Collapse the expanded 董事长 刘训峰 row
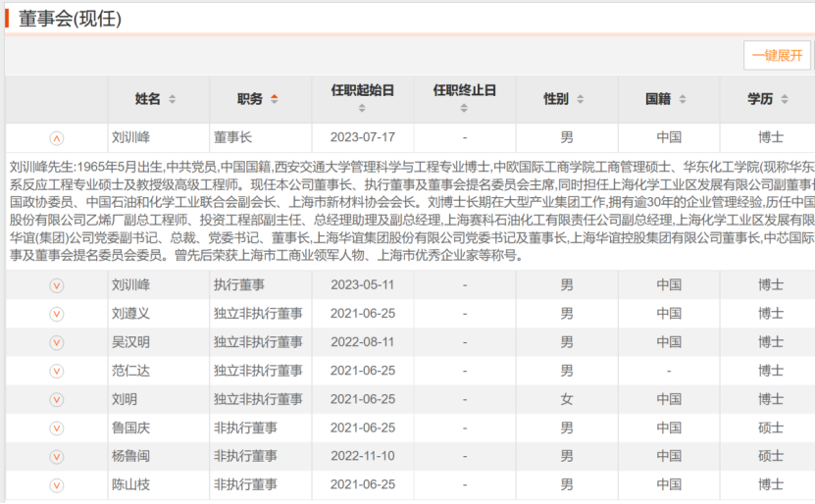The height and width of the screenshot is (504, 815). (x=57, y=138)
